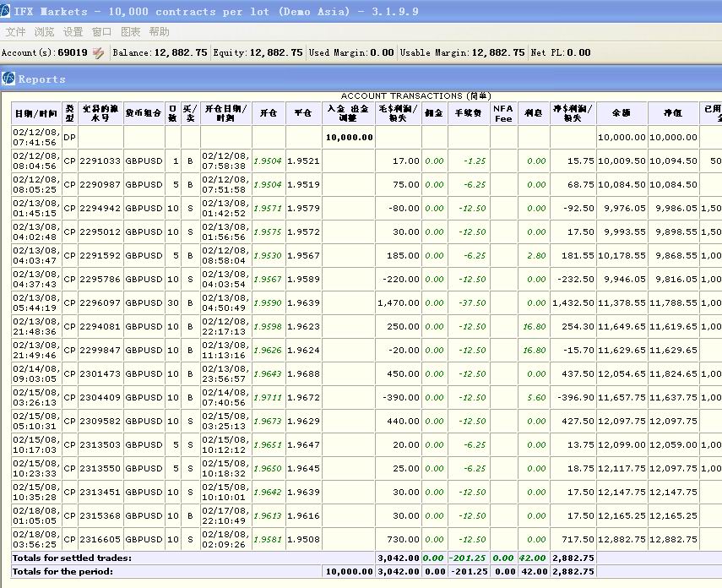Click the account icon beside 69019
Screen dimensions: 722x588
pyautogui.click(x=99, y=52)
